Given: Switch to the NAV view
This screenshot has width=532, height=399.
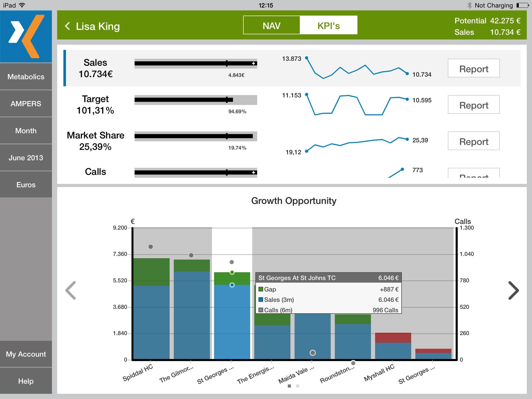Looking at the screenshot, I should [271, 25].
